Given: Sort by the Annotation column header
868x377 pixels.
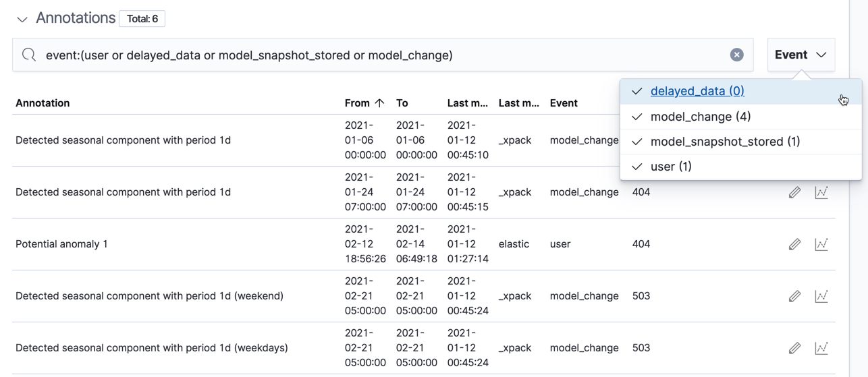Looking at the screenshot, I should point(43,103).
